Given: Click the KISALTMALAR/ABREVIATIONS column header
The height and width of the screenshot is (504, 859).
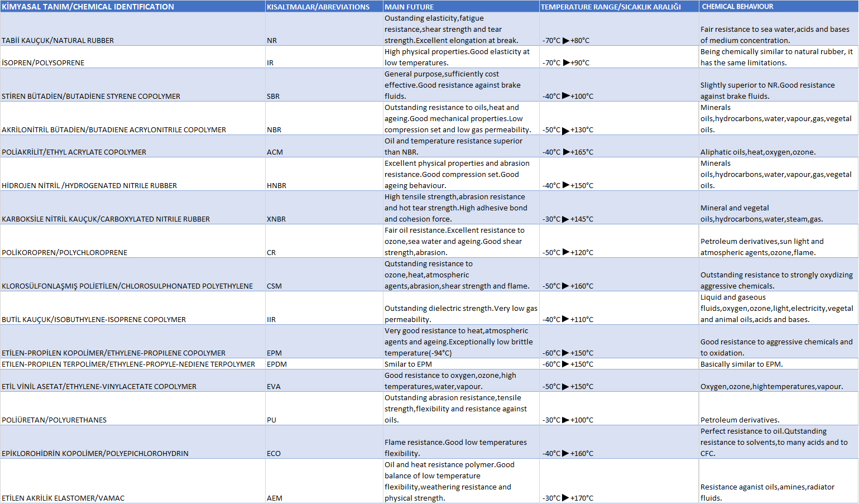Looking at the screenshot, I should 324,7.
